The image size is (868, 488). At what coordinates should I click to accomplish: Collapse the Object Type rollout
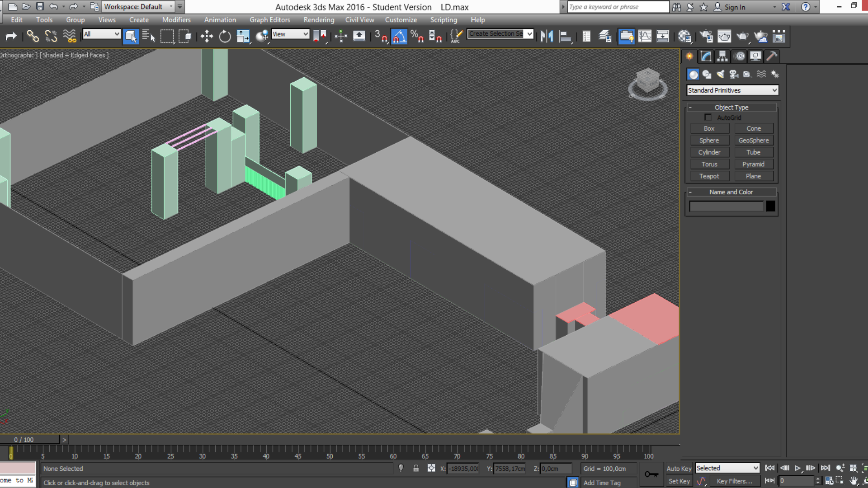point(731,108)
